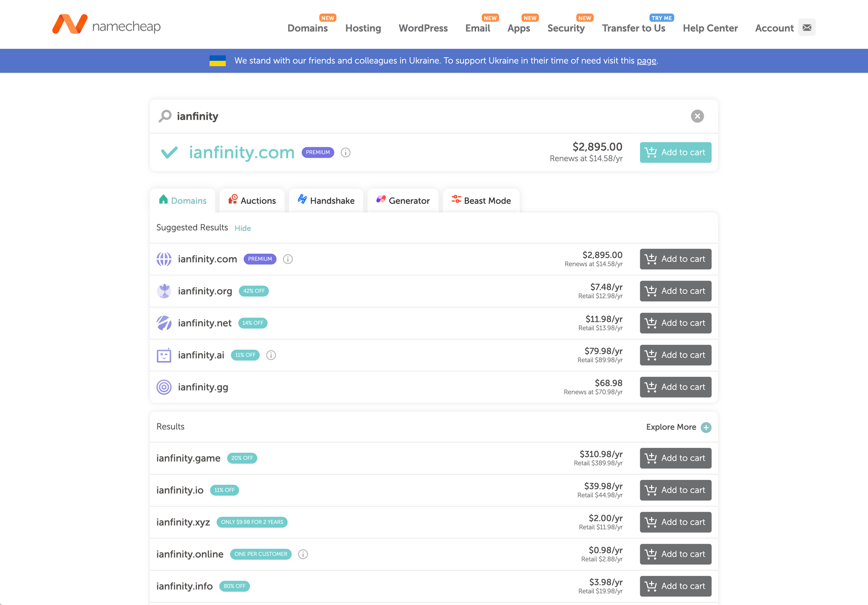Image resolution: width=868 pixels, height=605 pixels.
Task: Add ianfinity.xyz to cart
Action: pyautogui.click(x=675, y=522)
